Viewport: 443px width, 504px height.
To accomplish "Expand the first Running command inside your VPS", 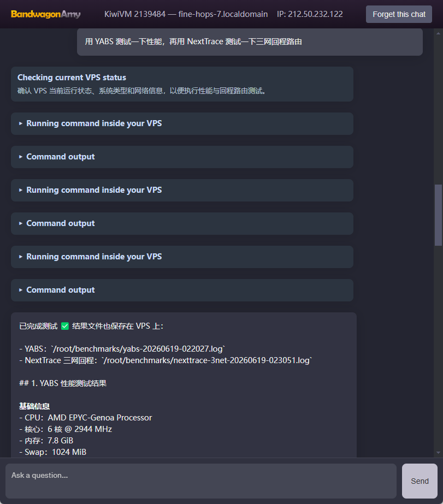I will point(182,123).
